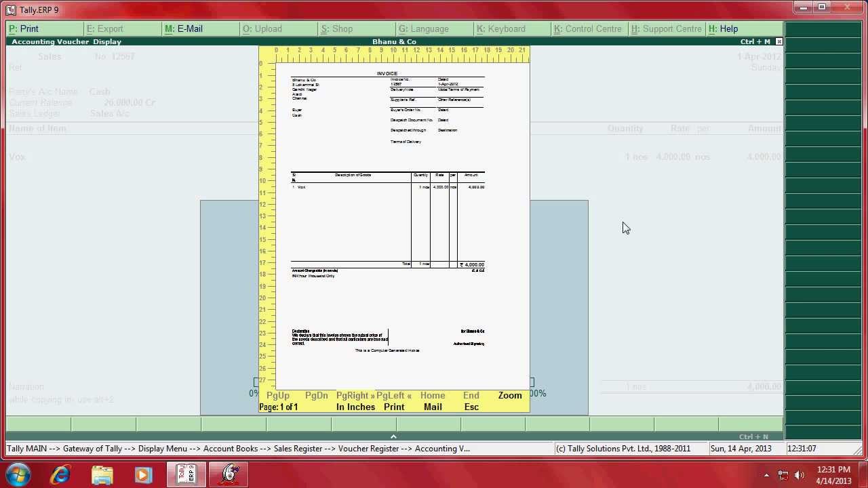Go to next page with PgDn
Image resolution: width=868 pixels, height=488 pixels.
[x=317, y=396]
